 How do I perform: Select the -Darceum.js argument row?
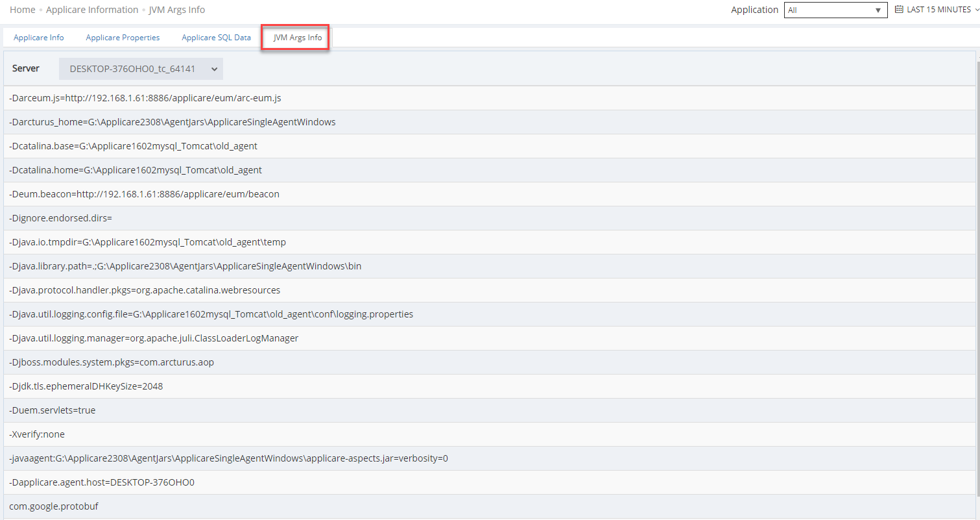click(x=145, y=98)
